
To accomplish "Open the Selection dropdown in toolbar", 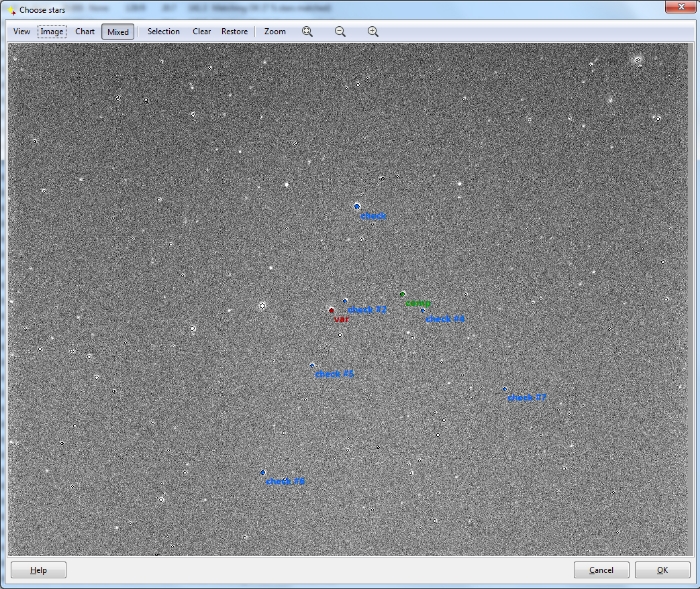I will coord(163,31).
